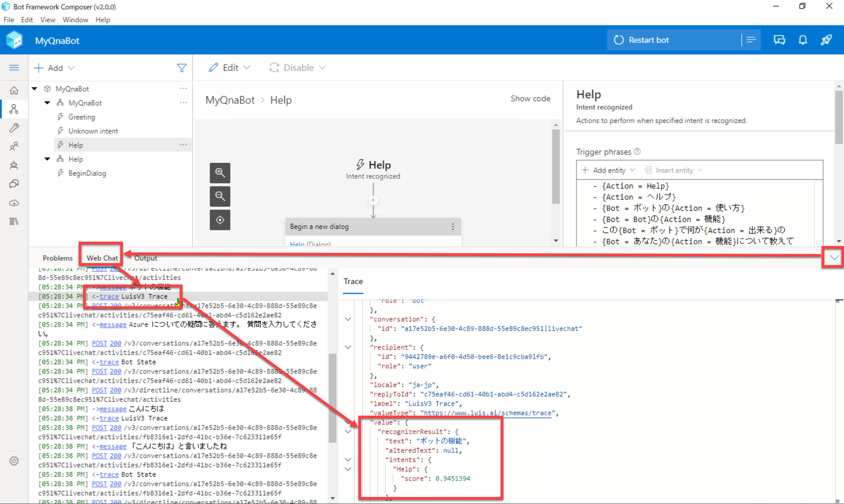Open the Begin a new dialog kebab menu
This screenshot has width=844, height=504.
click(x=452, y=227)
